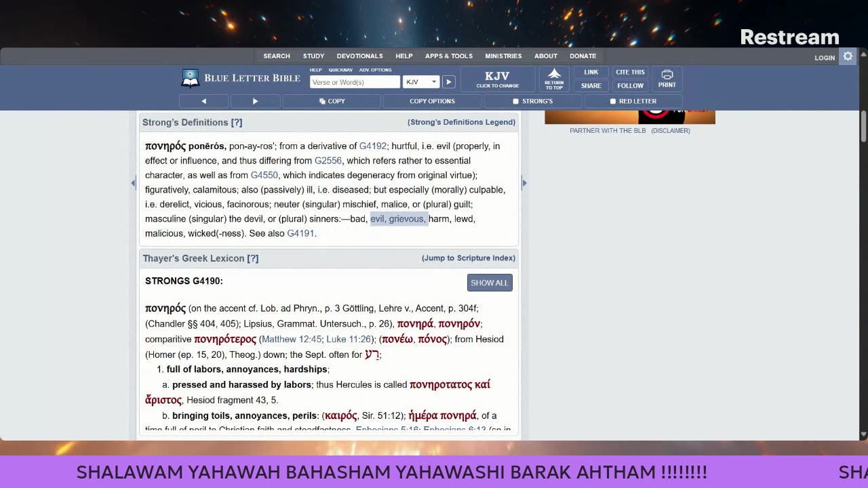This screenshot has width=868, height=488.
Task: Click the Disclaimer link under the ad
Action: click(x=671, y=131)
